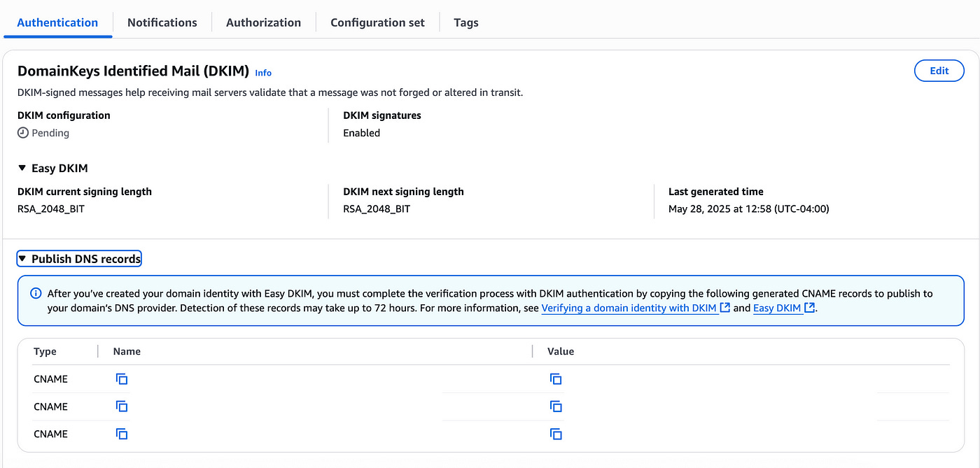The height and width of the screenshot is (468, 980).
Task: Go to the Configuration set tab
Action: (x=377, y=22)
